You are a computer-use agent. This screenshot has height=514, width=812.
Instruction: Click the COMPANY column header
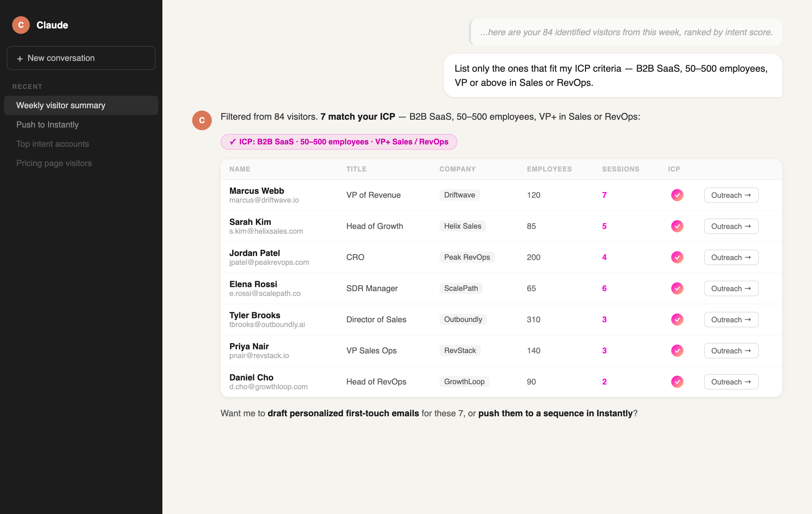tap(457, 169)
